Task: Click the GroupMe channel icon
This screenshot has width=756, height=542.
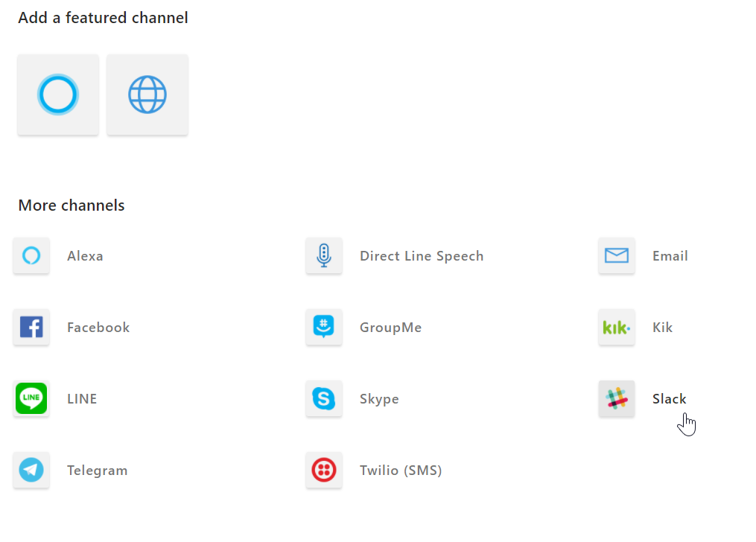Action: (324, 327)
